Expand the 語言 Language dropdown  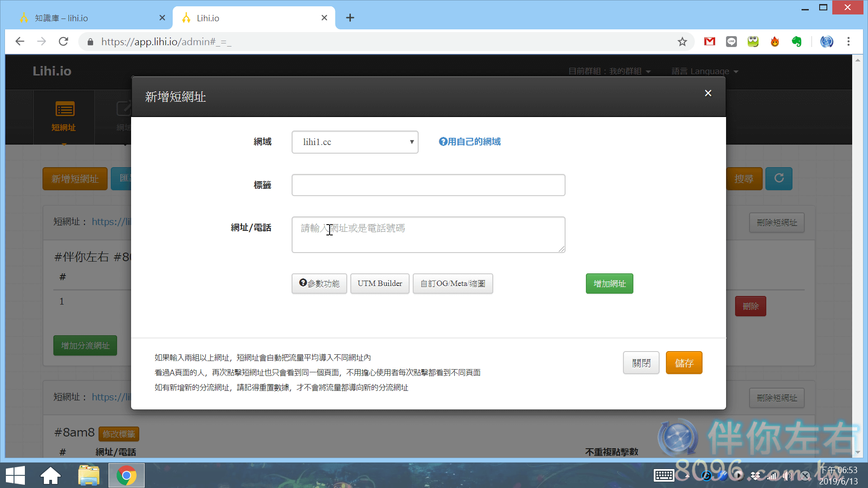[x=705, y=71]
